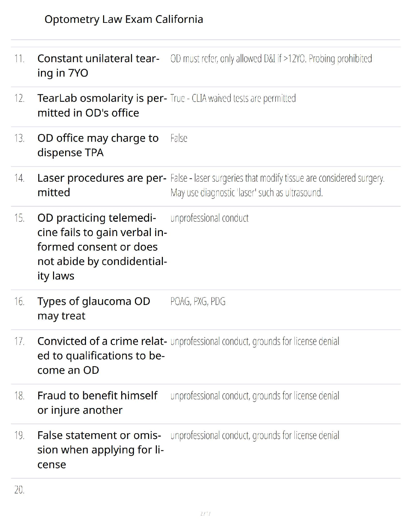
Task: Click the 'OD practicing telemedicine' term
Action: tap(102, 247)
